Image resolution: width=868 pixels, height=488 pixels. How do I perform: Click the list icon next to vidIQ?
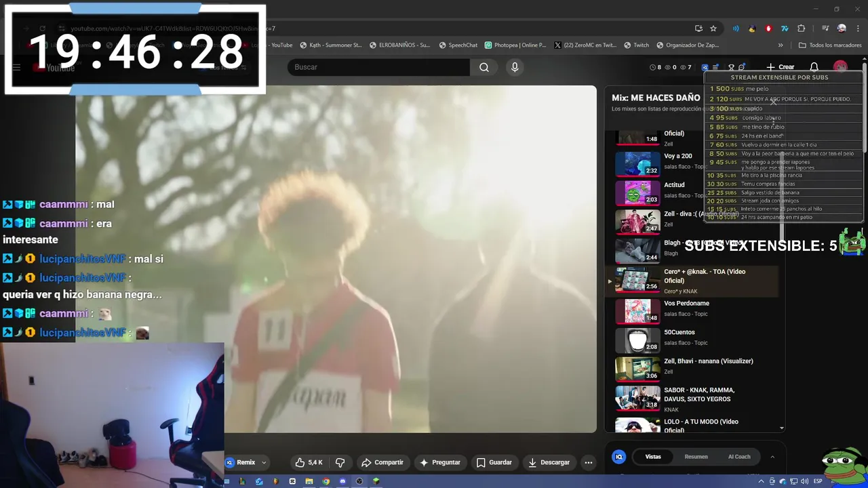point(715,67)
